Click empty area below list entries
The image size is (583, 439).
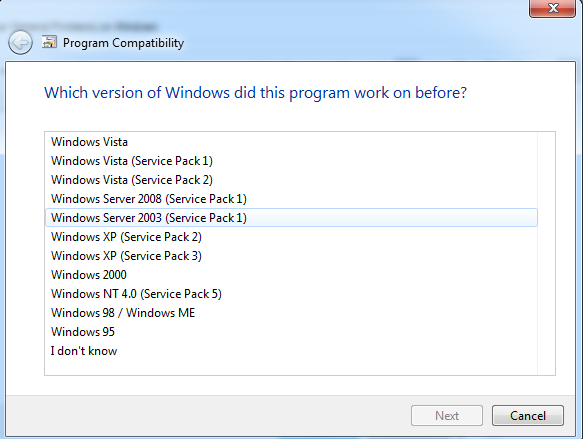point(291,367)
